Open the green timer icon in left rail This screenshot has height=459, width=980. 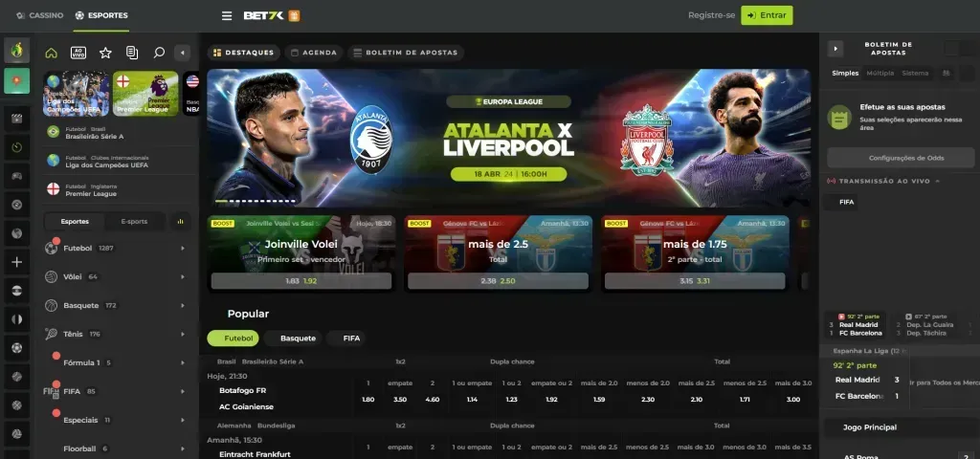pos(17,147)
